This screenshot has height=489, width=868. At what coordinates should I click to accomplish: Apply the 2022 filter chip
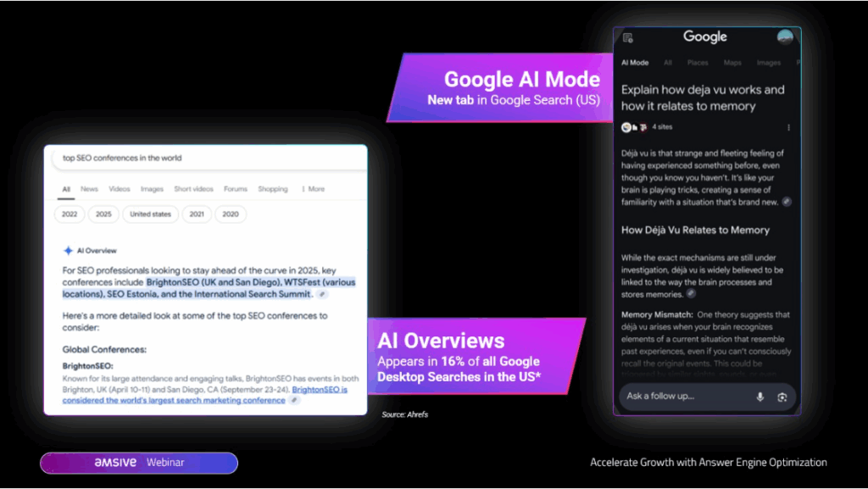pos(70,214)
